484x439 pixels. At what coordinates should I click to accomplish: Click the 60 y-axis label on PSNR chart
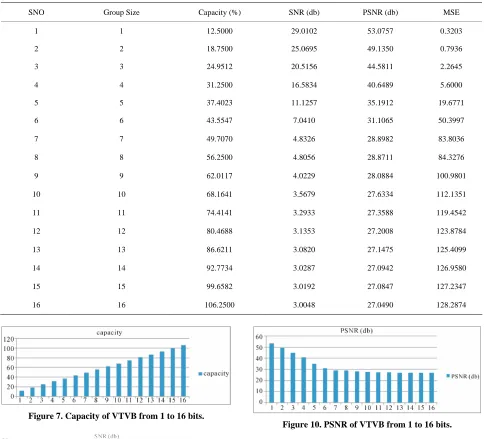click(x=259, y=337)
